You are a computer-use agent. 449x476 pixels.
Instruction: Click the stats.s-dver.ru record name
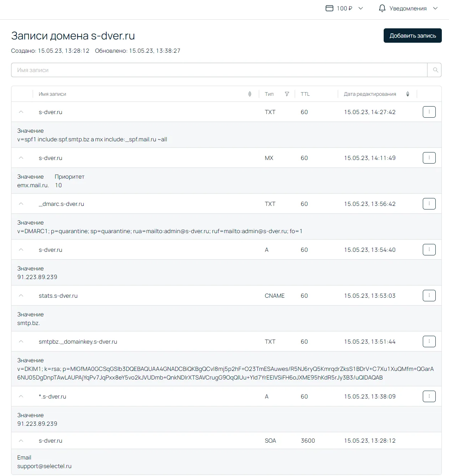(58, 296)
